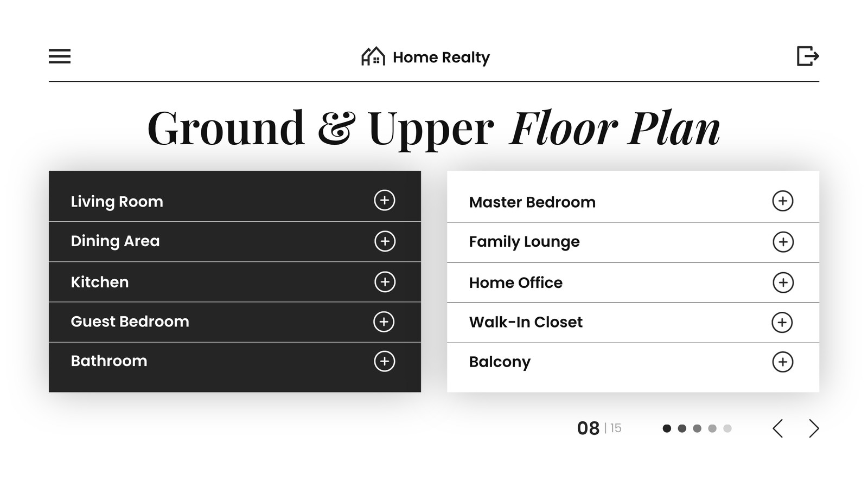Viewport: 868px width, 488px height.
Task: Select the last light pagination dot
Action: click(727, 428)
